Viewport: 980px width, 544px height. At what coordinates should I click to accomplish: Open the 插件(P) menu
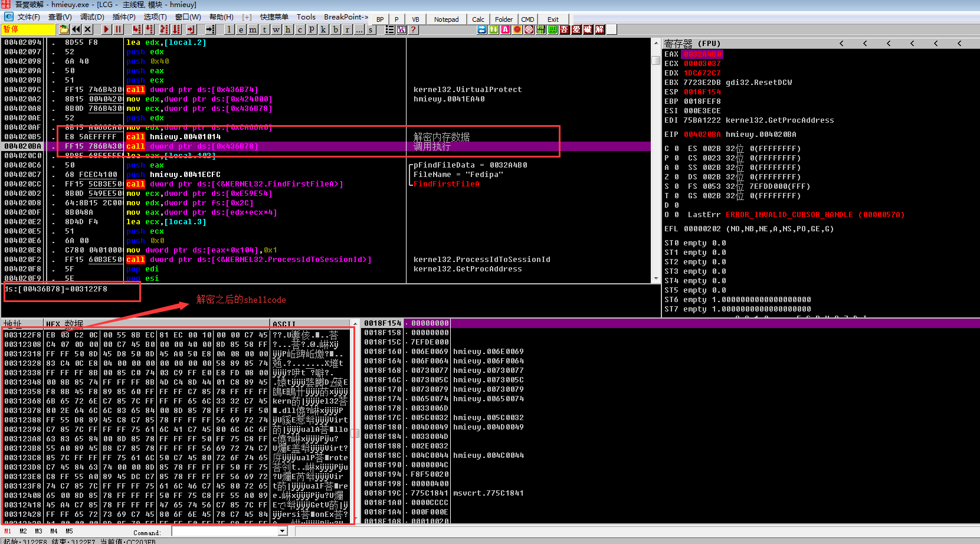pos(124,17)
